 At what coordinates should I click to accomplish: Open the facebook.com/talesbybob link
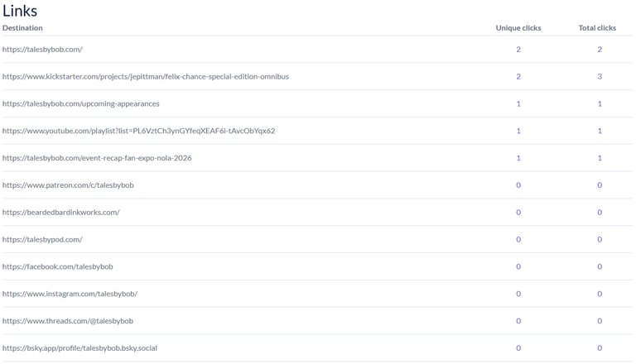(58, 266)
